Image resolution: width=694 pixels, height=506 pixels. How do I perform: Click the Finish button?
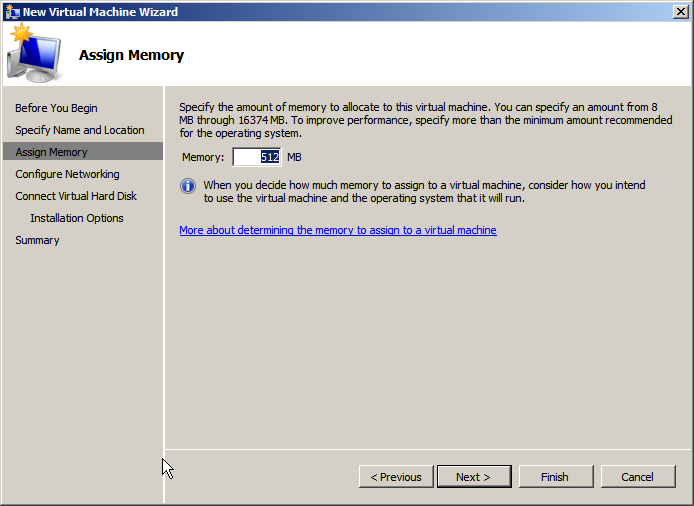tap(555, 477)
